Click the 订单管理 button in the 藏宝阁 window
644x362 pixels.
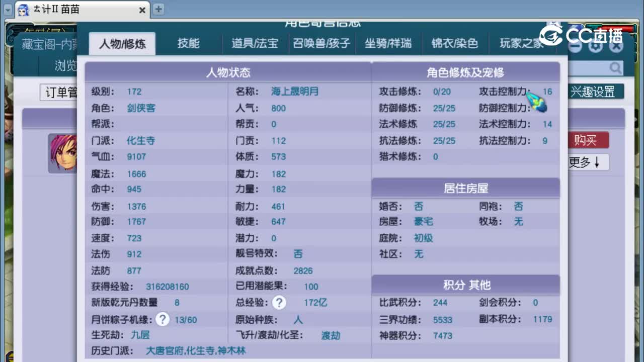[x=59, y=93]
